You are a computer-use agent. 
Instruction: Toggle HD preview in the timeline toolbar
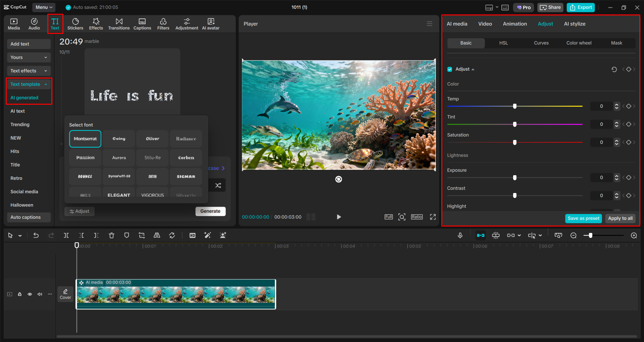[192, 235]
